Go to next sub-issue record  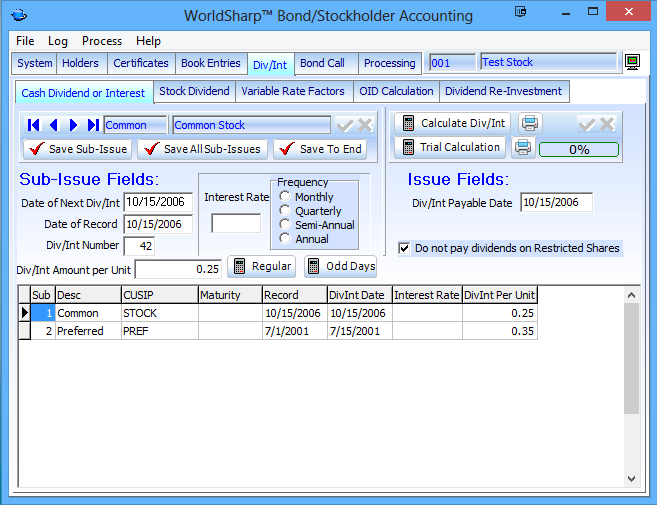point(73,125)
